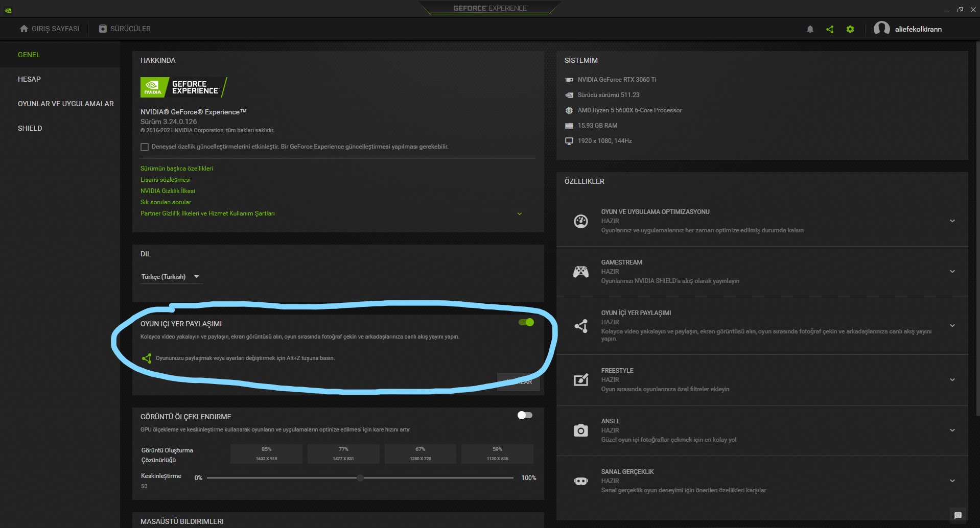Open the NVIDIA Gizlilik İlkesi link
This screenshot has width=980, height=528.
168,191
